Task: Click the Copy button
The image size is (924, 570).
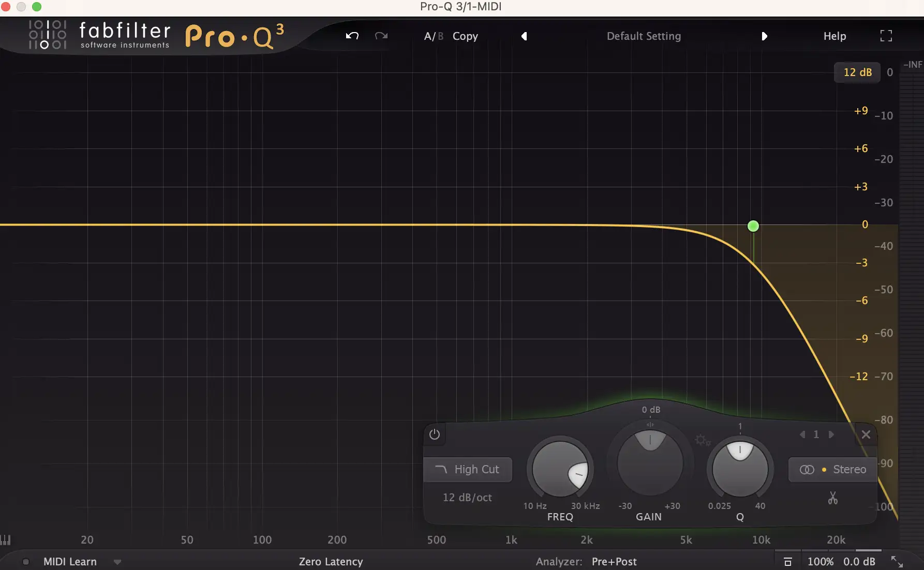Action: (x=465, y=36)
